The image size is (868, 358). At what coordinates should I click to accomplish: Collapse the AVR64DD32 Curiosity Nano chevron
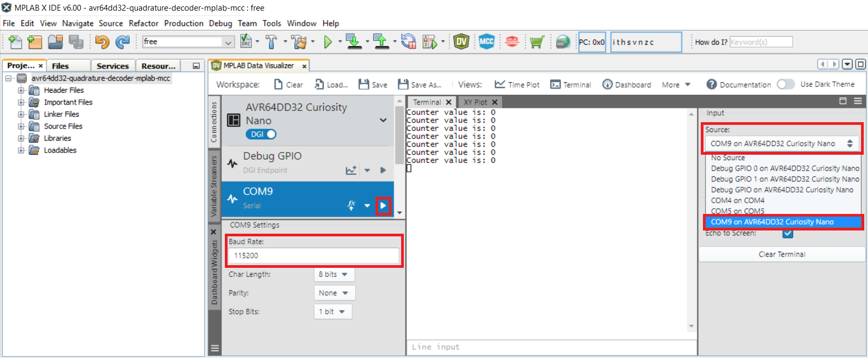pyautogui.click(x=383, y=120)
